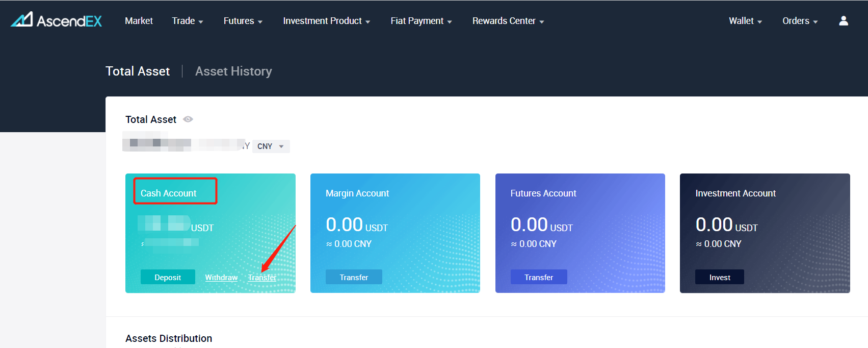This screenshot has width=868, height=348.
Task: Go to the Market page
Action: click(x=139, y=21)
